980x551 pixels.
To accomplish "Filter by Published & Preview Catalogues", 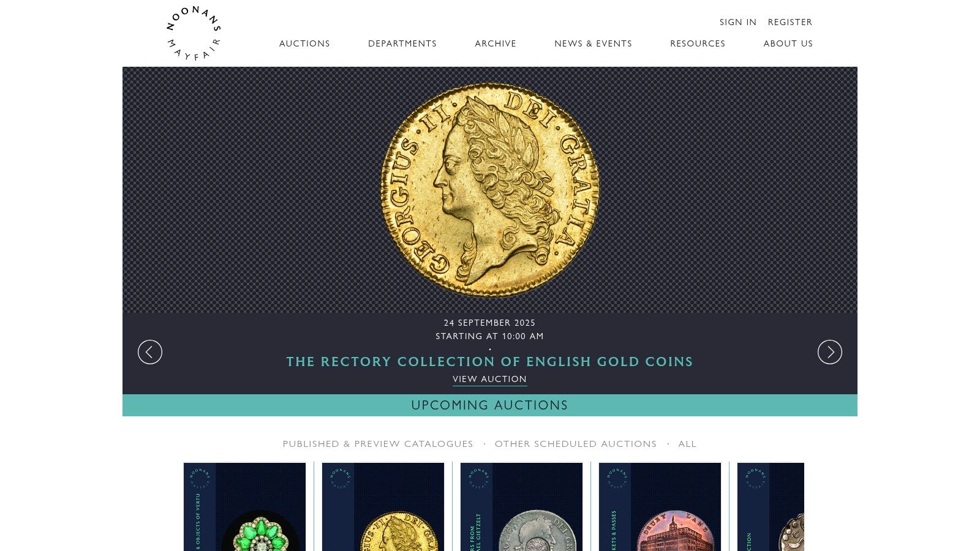I will coord(378,444).
